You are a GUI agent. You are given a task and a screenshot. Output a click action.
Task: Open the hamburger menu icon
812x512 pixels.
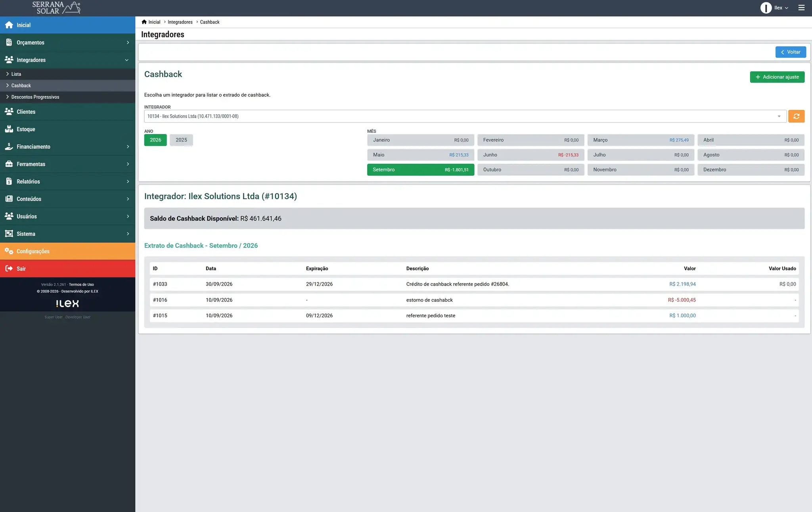(801, 8)
